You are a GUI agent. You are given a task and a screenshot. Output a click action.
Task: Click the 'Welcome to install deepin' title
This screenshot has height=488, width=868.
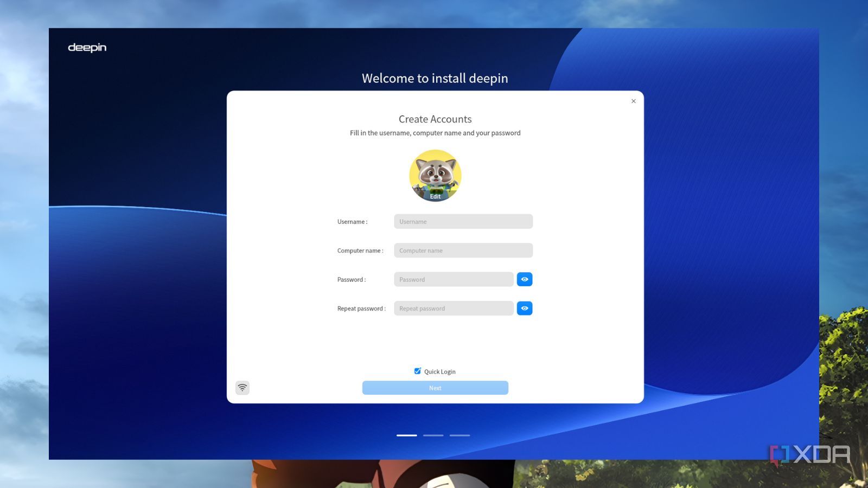click(x=435, y=79)
